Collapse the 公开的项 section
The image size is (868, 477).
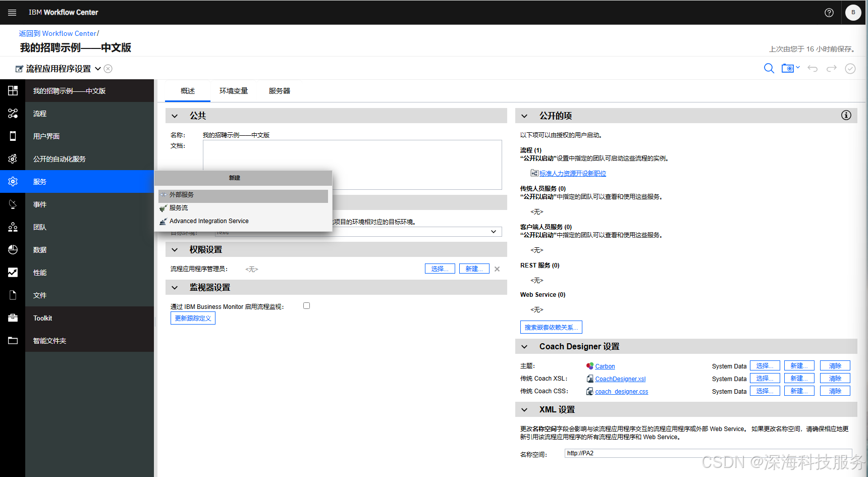coord(524,116)
